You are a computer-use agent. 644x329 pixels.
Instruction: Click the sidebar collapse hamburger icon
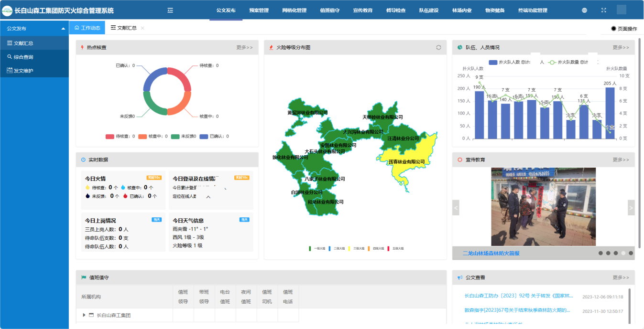coord(170,10)
